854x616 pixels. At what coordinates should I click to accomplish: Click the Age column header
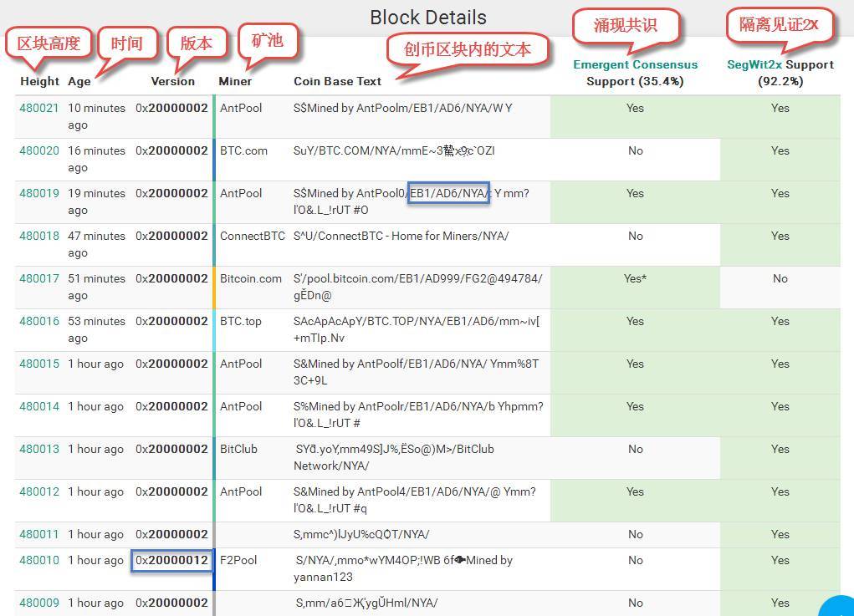(x=79, y=82)
